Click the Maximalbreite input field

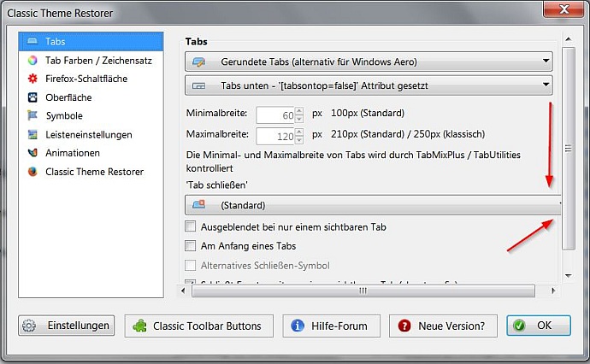275,136
